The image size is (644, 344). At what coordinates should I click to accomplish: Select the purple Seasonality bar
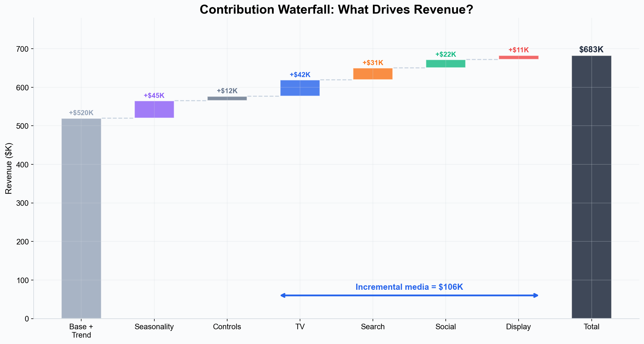pos(154,109)
